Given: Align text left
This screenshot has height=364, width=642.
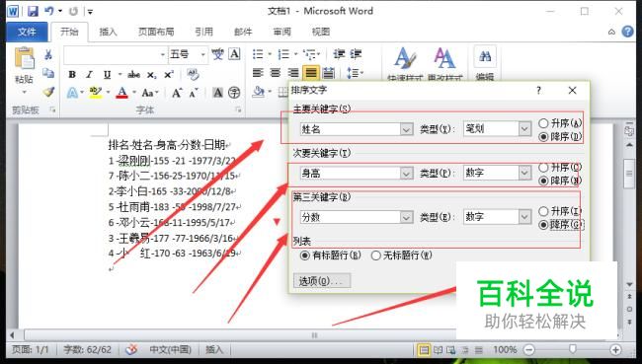Looking at the screenshot, I should pyautogui.click(x=258, y=73).
